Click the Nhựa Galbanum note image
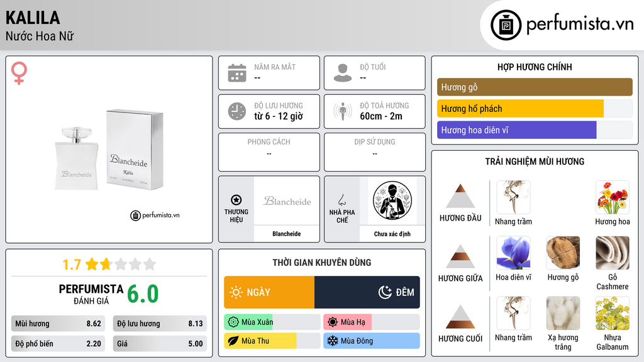Image resolution: width=644 pixels, height=362 pixels. pyautogui.click(x=613, y=313)
